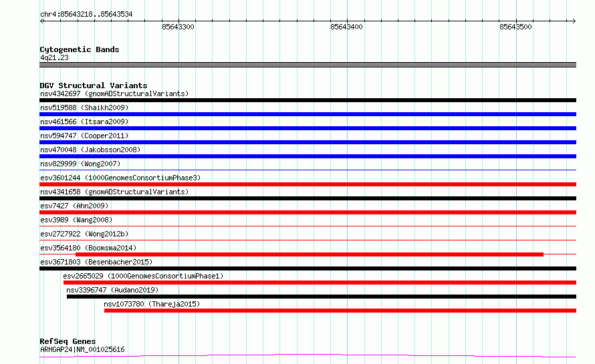Click the red bar under esv2665029
This screenshot has height=364, width=595.
(x=320, y=283)
